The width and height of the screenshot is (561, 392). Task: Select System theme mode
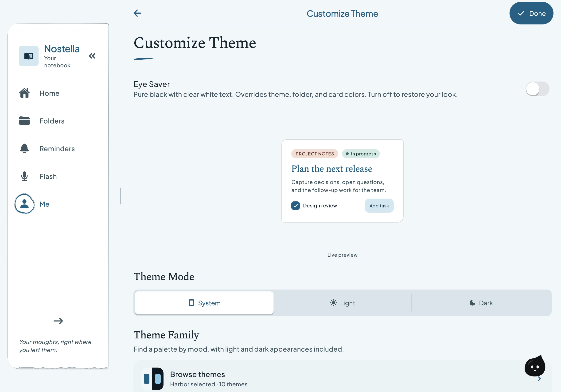tap(204, 303)
